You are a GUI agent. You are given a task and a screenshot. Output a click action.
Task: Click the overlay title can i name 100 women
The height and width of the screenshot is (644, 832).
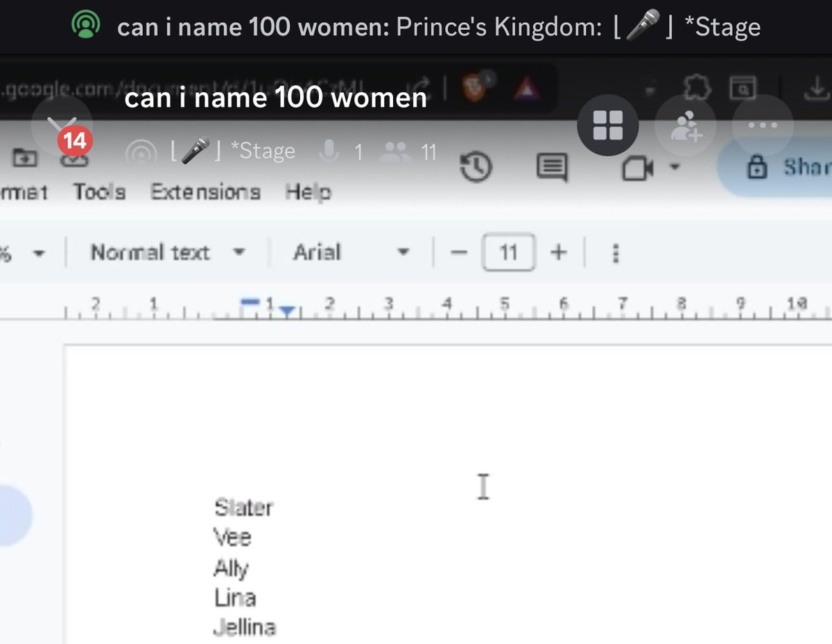coord(275,98)
